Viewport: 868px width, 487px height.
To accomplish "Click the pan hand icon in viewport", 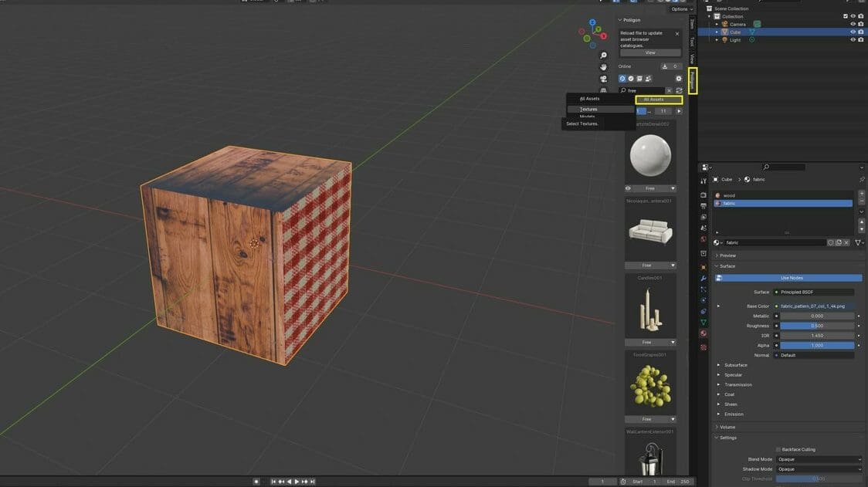I will 603,67.
